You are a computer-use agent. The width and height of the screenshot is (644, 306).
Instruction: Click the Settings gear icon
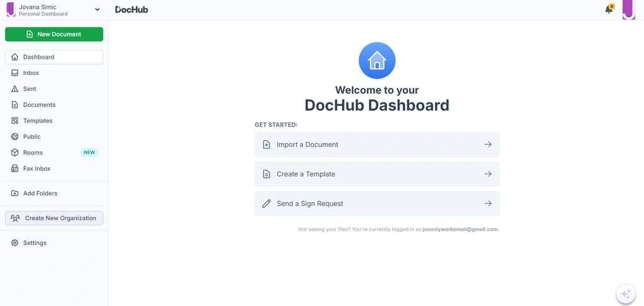[15, 243]
